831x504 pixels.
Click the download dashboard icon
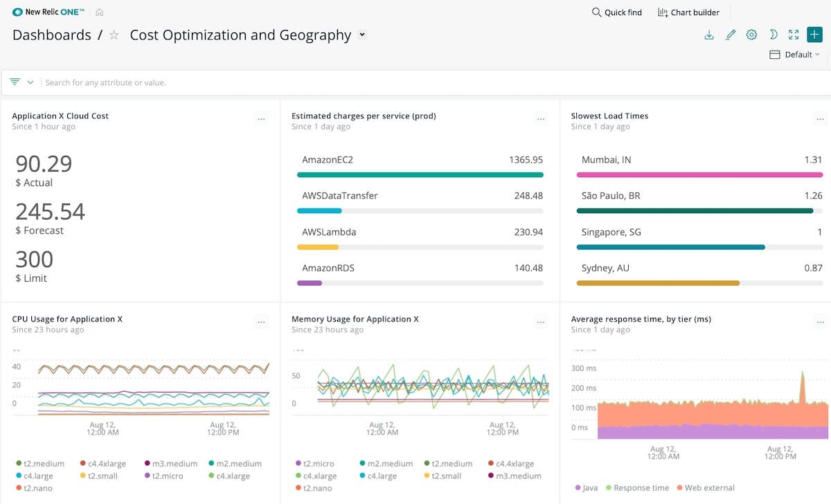click(x=708, y=35)
